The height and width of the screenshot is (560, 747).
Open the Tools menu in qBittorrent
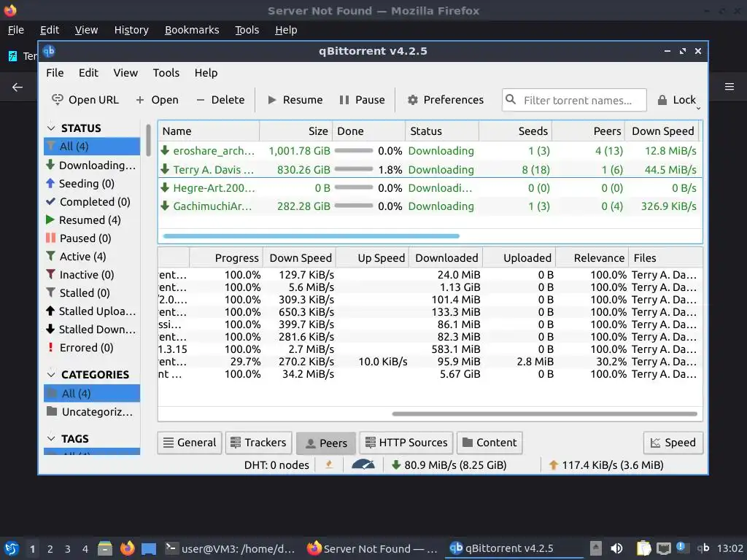[166, 73]
